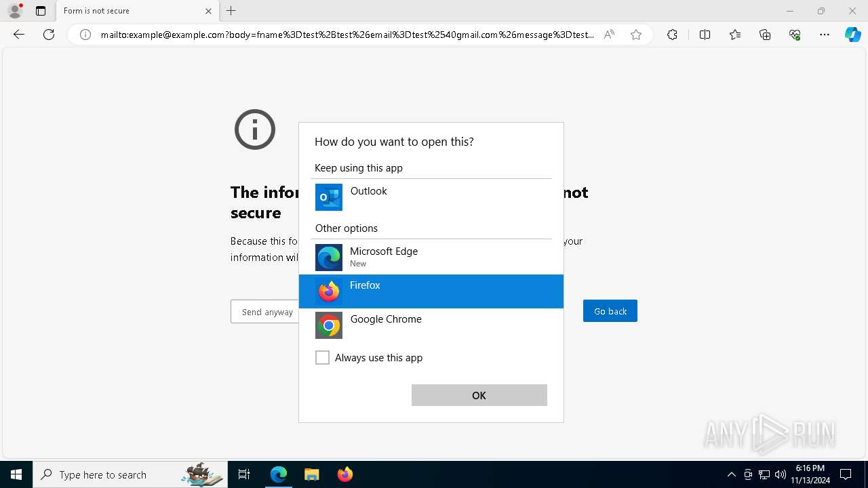This screenshot has height=488, width=868.
Task: Activate Read aloud icon in address bar
Action: pos(609,35)
